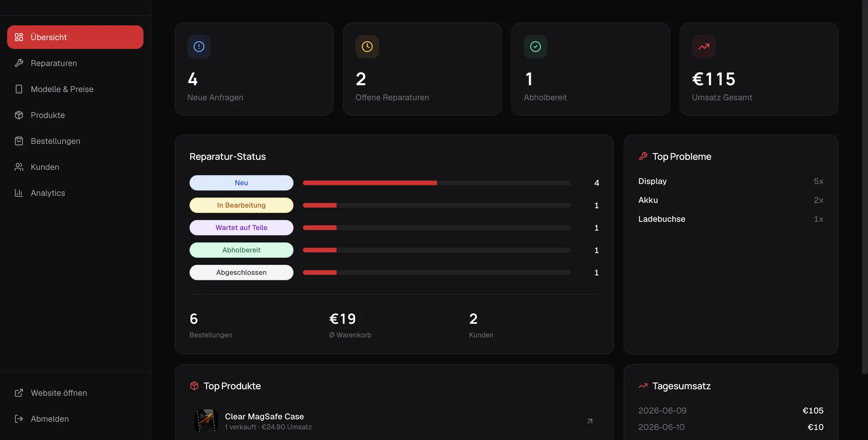Open the arrow link for Clear MagSafe Case
The image size is (868, 440).
[x=590, y=421]
